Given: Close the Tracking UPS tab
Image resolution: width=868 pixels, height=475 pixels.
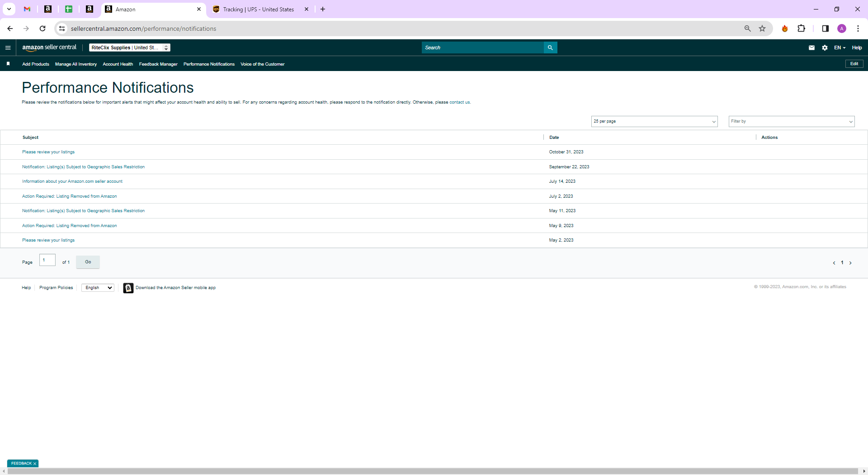Looking at the screenshot, I should click(x=307, y=9).
